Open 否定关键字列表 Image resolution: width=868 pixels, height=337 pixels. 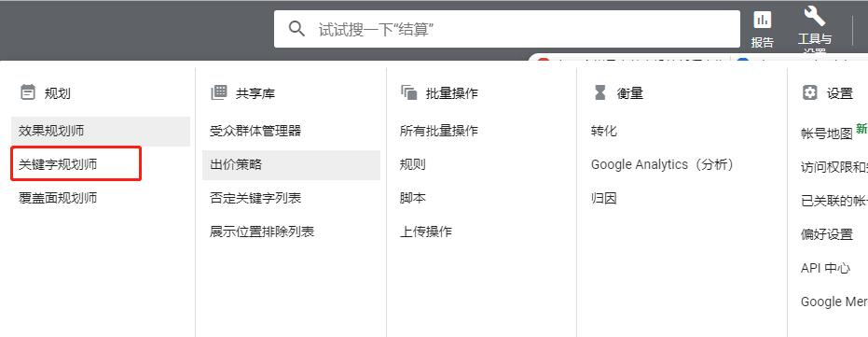[255, 198]
